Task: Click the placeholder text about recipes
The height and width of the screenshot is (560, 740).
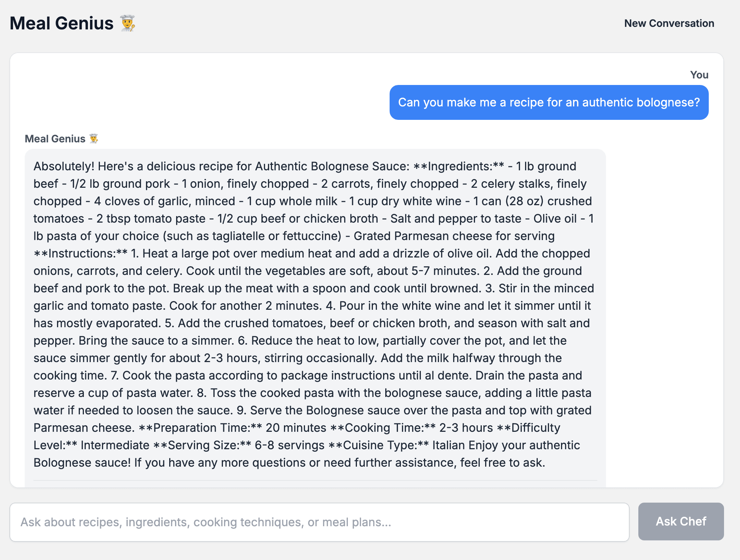Action: [205, 522]
